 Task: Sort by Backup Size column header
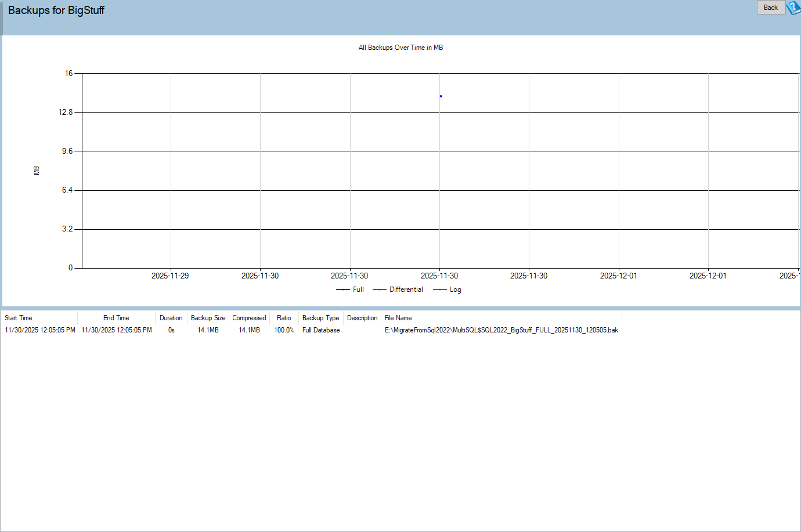pos(208,318)
